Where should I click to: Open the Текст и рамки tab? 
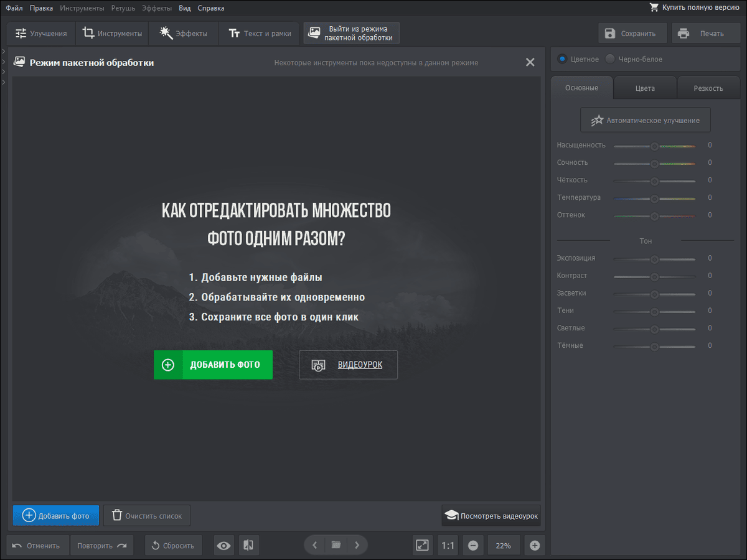coord(259,34)
